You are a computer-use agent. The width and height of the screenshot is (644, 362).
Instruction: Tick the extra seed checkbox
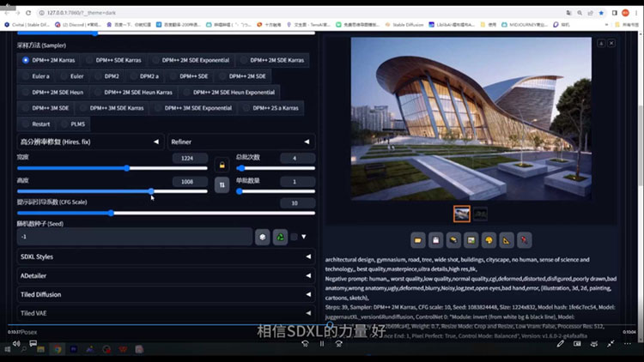[x=294, y=236]
